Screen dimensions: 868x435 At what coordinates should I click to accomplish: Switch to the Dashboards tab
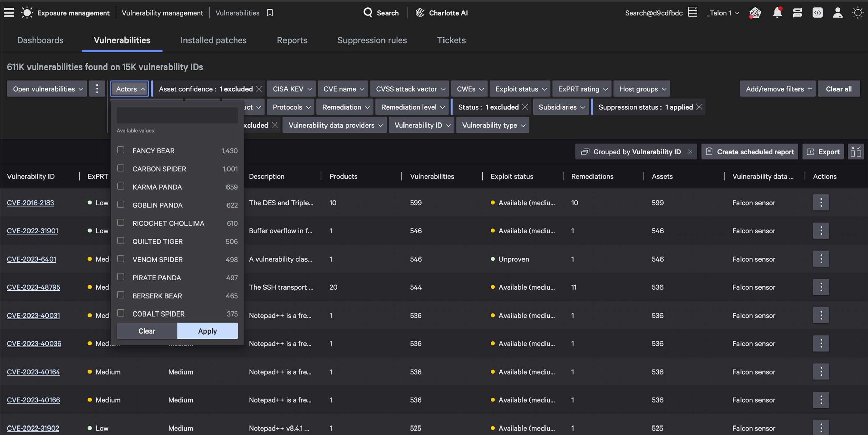tap(40, 40)
